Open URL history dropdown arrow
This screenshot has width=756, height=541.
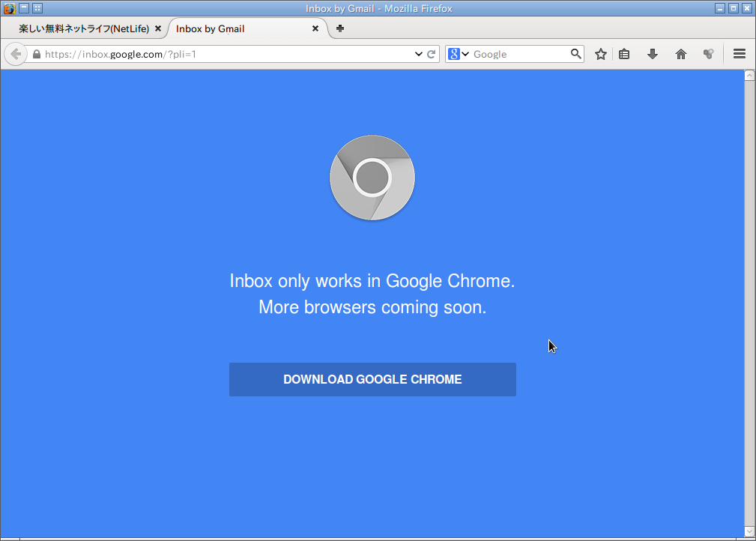tap(419, 54)
